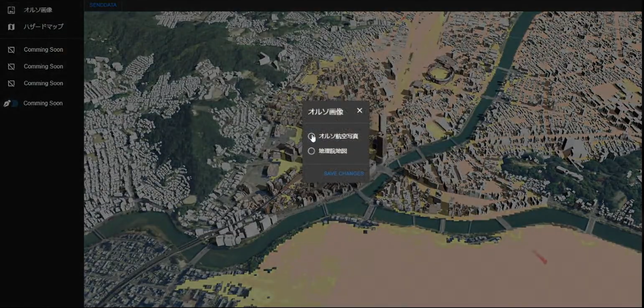Open the オルソ画像 image icon in sidebar
The height and width of the screenshot is (308, 644).
pyautogui.click(x=11, y=10)
